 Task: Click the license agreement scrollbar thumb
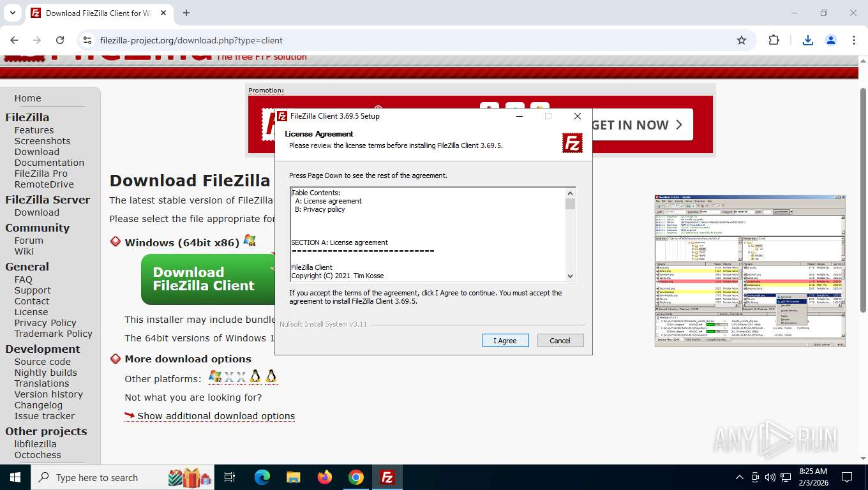point(571,204)
